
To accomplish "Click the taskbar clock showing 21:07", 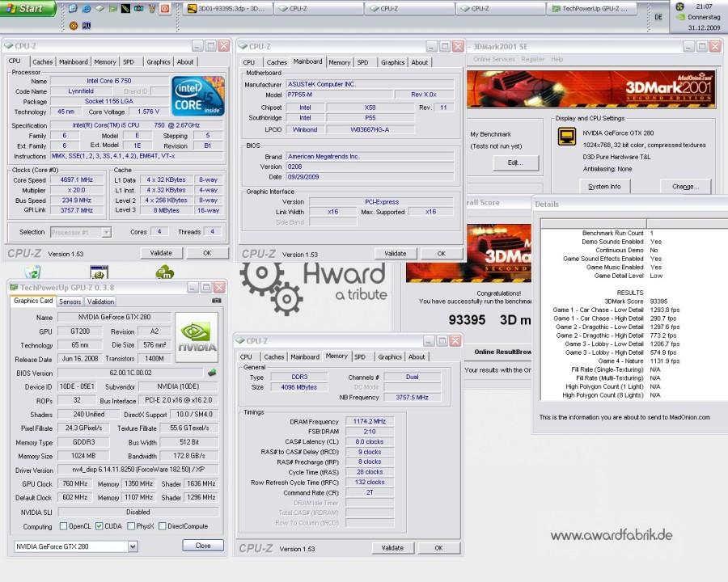I will pyautogui.click(x=704, y=6).
